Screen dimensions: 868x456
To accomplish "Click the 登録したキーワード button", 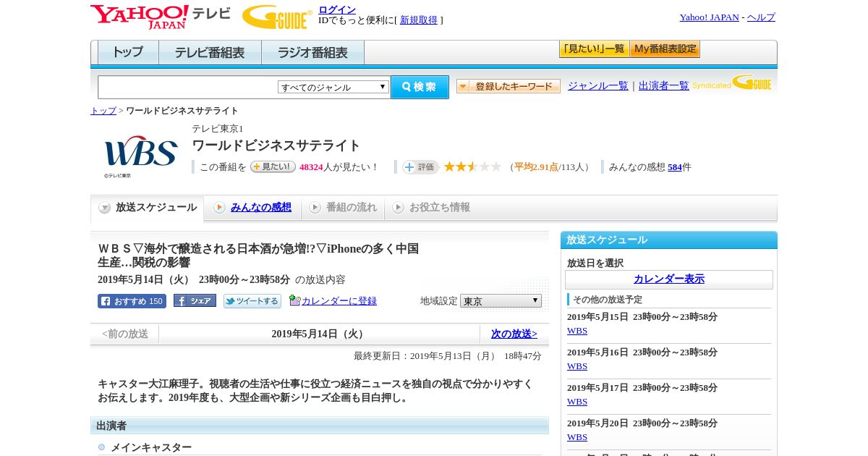I will 509,86.
